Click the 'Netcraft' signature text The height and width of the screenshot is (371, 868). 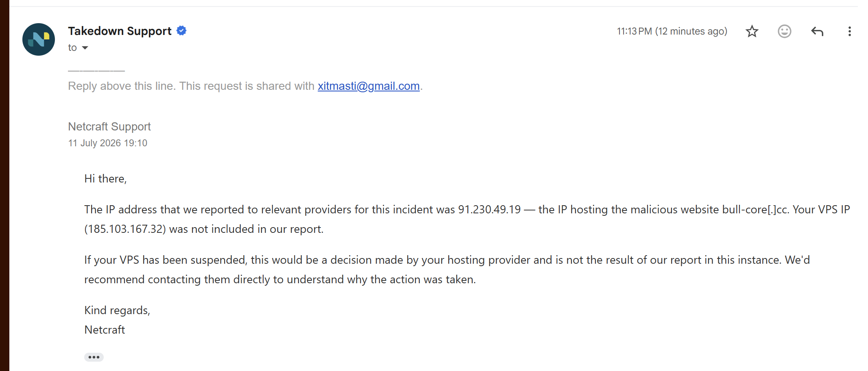click(x=105, y=330)
